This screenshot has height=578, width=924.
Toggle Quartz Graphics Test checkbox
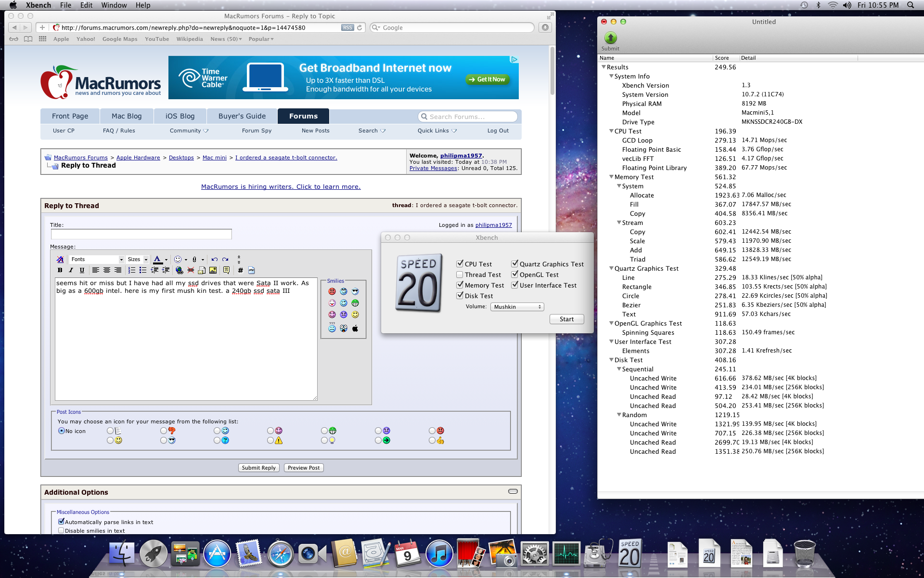tap(514, 263)
